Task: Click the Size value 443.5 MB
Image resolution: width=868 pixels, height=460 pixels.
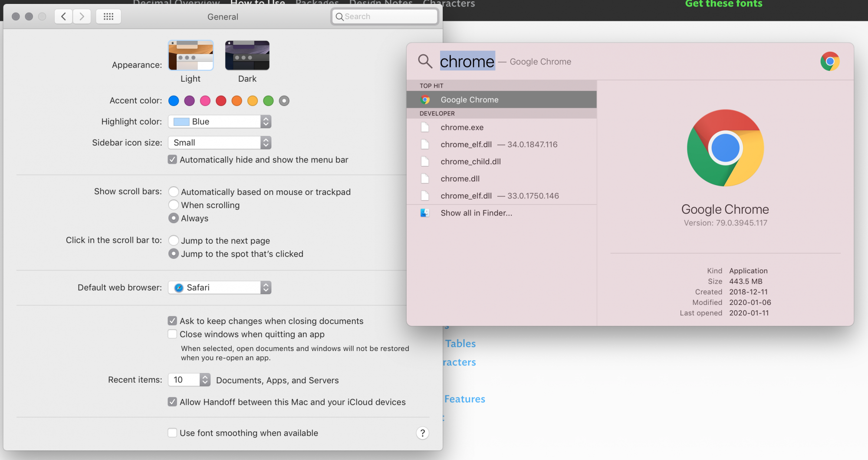Action: 746,281
